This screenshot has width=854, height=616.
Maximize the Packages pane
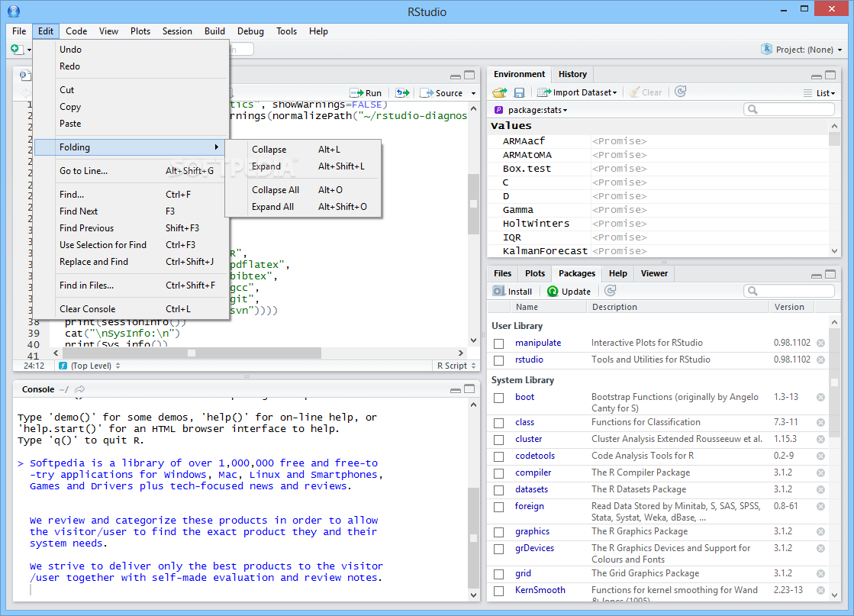point(830,274)
